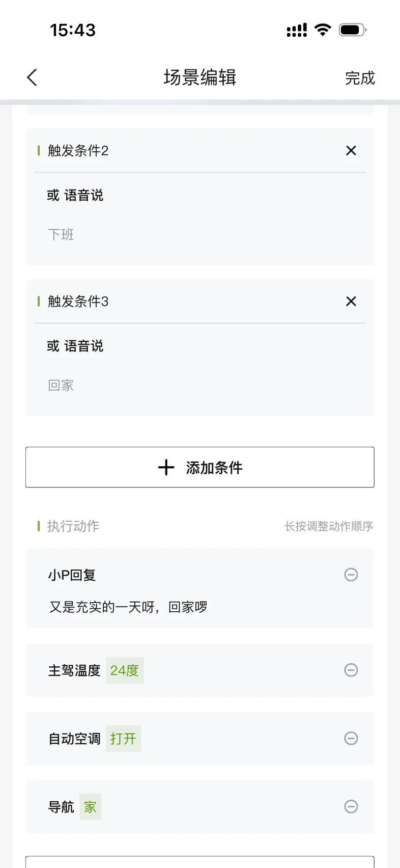Tap the battery icon in status bar
Screen dimensions: 400x868
click(352, 30)
